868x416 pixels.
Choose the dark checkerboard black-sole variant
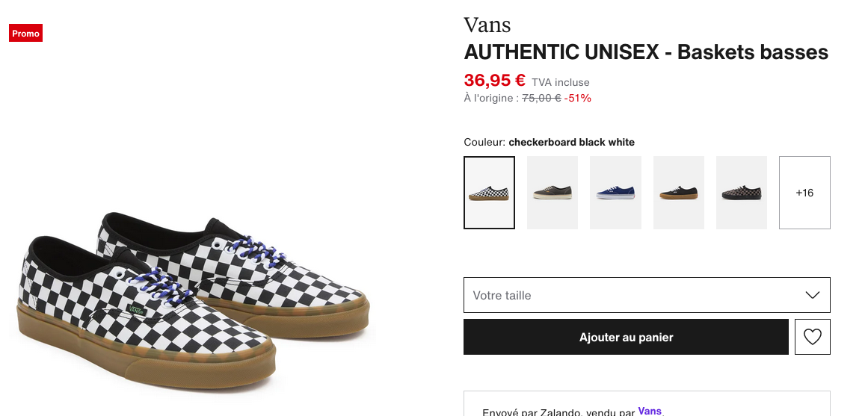pyautogui.click(x=742, y=193)
